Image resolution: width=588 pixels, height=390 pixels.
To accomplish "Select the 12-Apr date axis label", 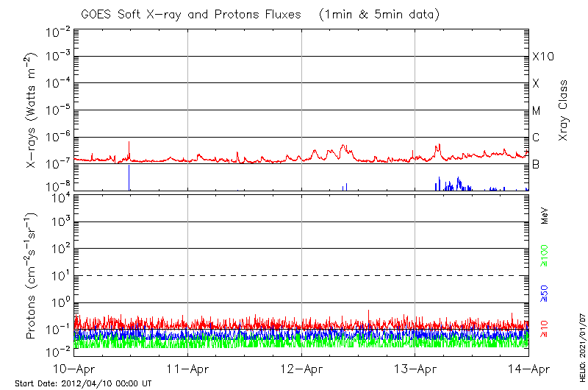I will [302, 369].
